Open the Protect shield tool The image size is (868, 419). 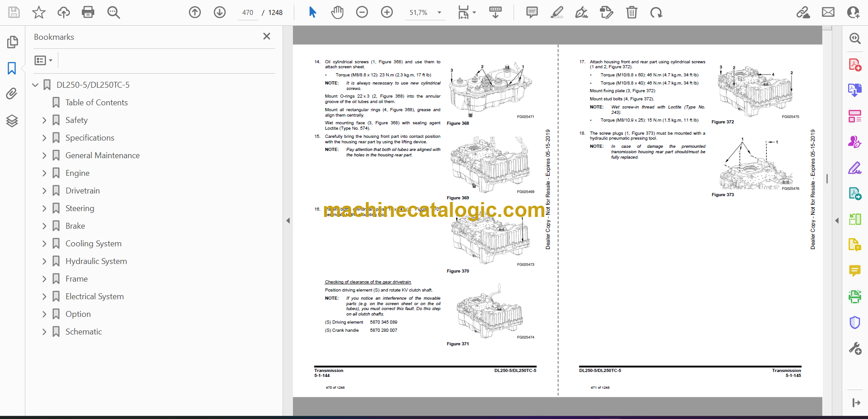854,323
